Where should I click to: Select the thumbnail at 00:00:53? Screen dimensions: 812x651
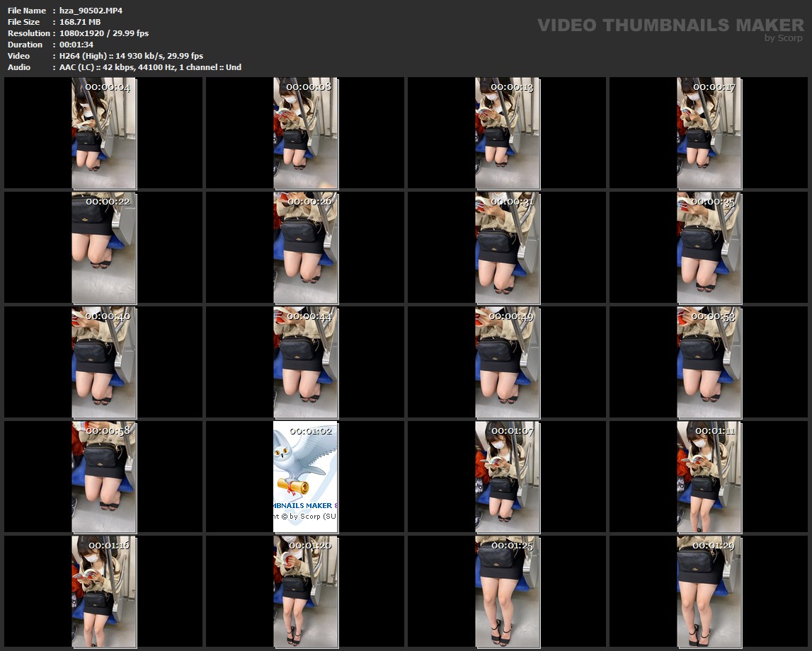[x=709, y=362]
